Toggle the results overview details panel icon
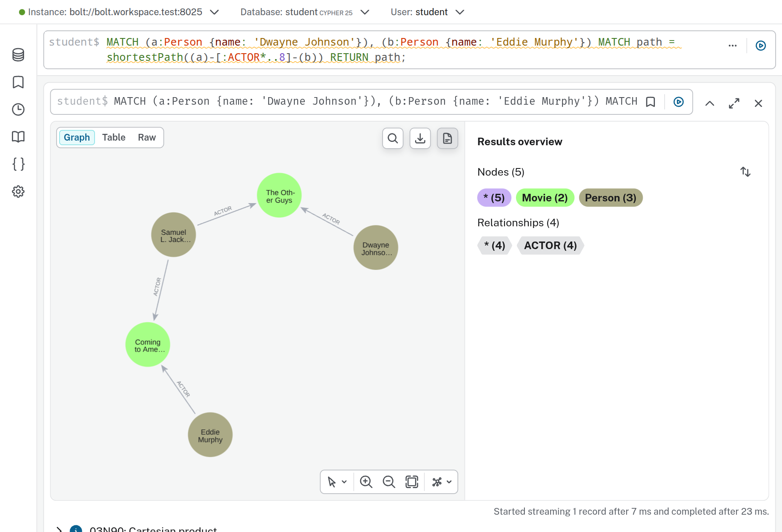The image size is (782, 532). [448, 138]
